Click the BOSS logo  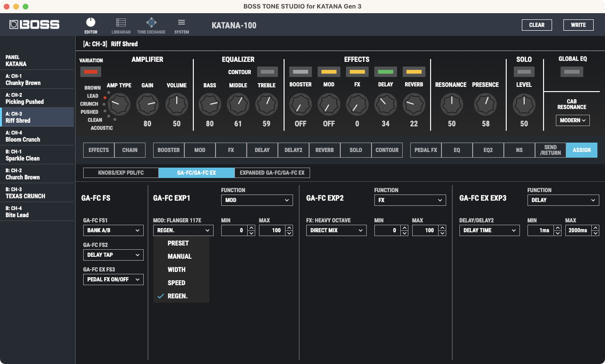(35, 25)
